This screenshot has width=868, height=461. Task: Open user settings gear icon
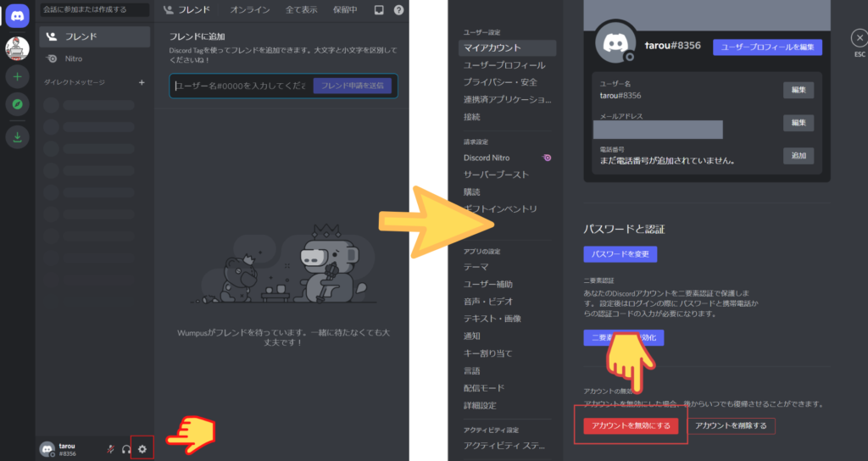point(142,449)
